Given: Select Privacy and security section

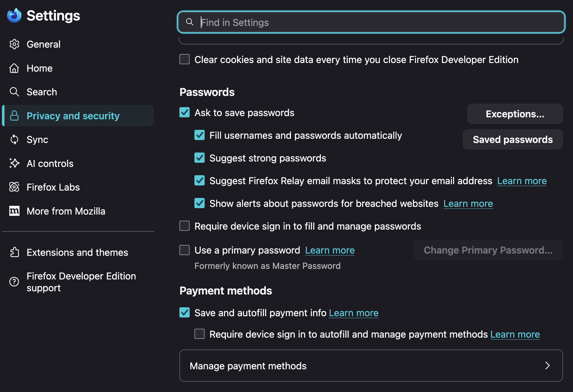Looking at the screenshot, I should (78, 116).
